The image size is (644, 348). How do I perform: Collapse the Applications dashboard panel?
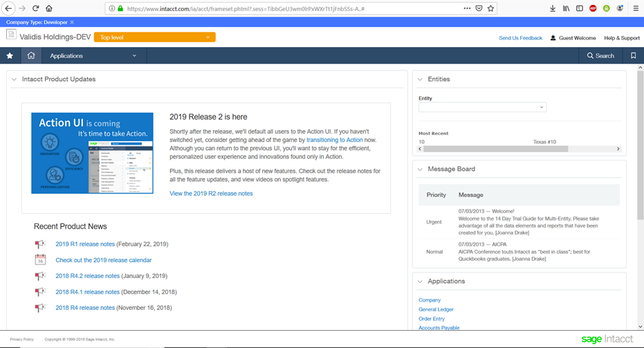(420, 282)
